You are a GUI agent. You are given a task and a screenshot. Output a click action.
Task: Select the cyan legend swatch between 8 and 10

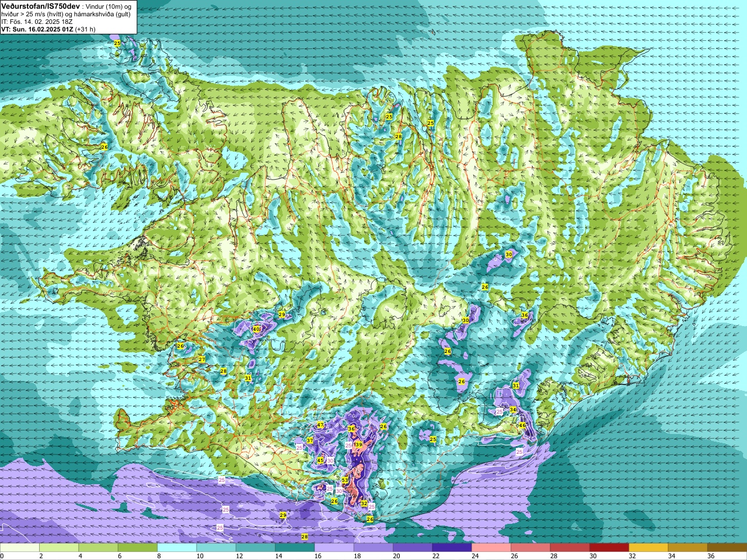coord(177,548)
